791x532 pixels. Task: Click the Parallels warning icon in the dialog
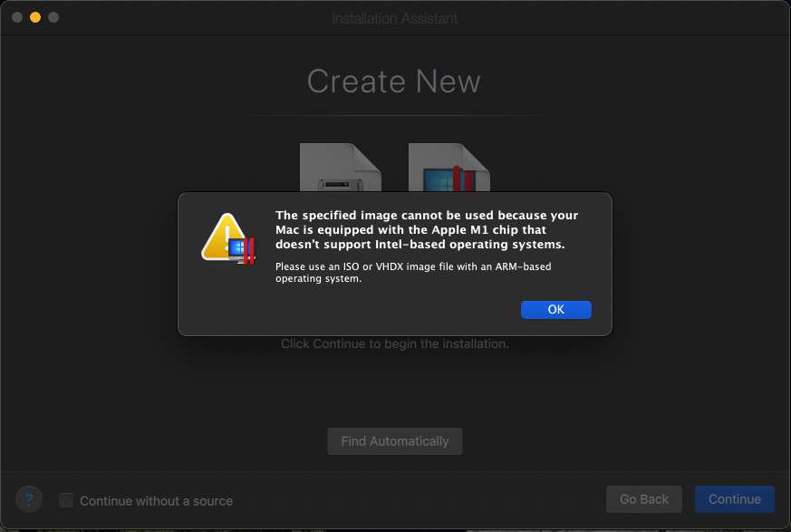[x=228, y=238]
